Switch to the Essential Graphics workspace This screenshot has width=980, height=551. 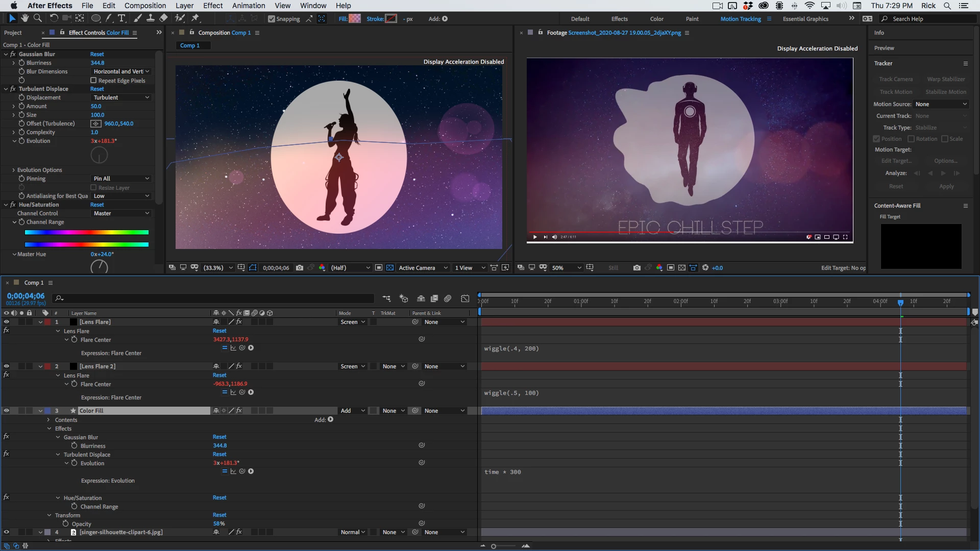coord(805,19)
